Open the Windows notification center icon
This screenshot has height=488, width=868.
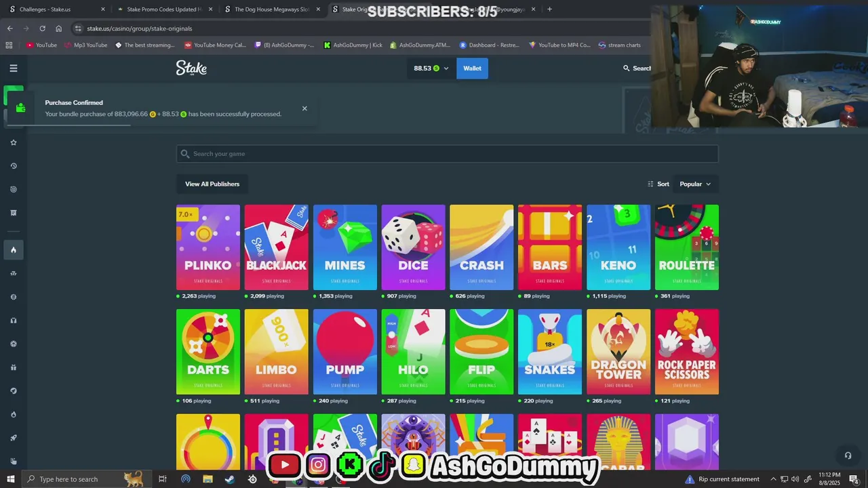[853, 479]
